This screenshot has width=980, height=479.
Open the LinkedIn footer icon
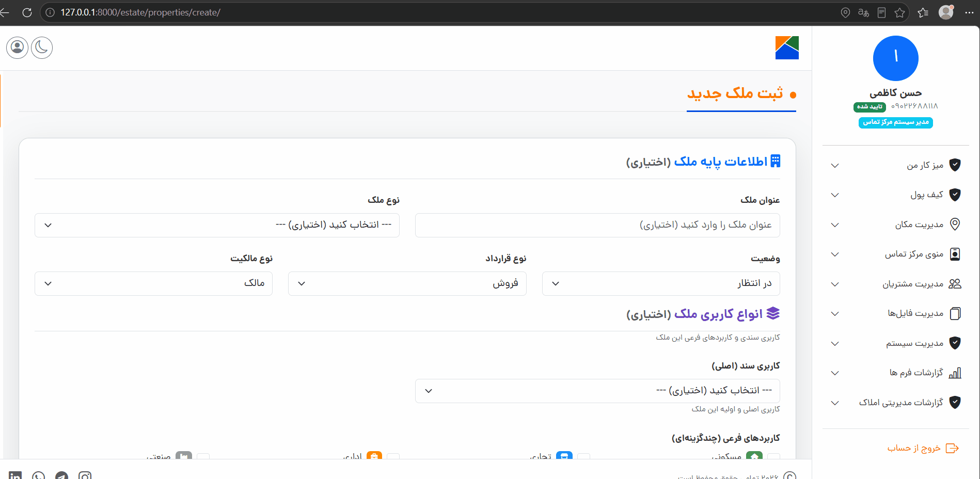click(15, 476)
